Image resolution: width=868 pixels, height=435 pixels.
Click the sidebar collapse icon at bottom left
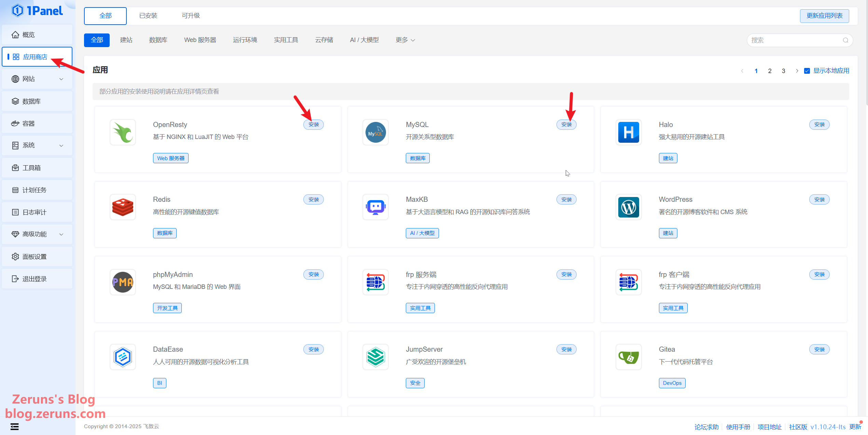[x=15, y=426]
